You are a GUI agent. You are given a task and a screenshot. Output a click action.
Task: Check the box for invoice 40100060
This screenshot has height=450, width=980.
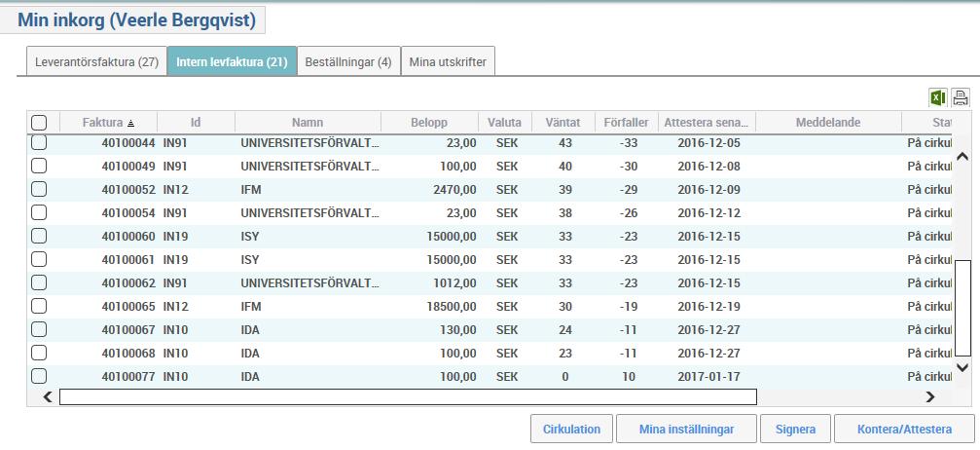(39, 236)
